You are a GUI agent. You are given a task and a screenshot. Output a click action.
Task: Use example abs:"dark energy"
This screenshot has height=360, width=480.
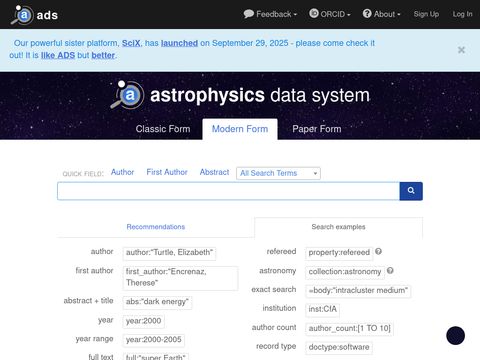point(157,302)
